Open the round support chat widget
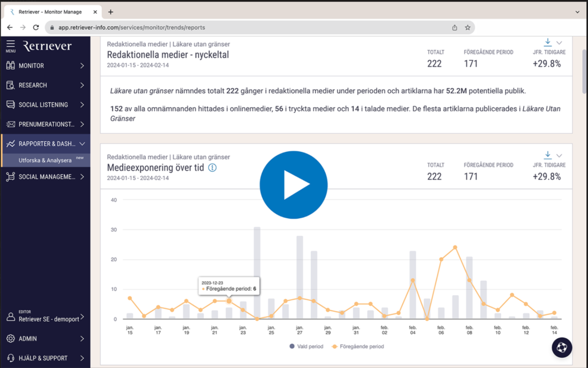Screen dimensions: 588x368 click(x=562, y=348)
